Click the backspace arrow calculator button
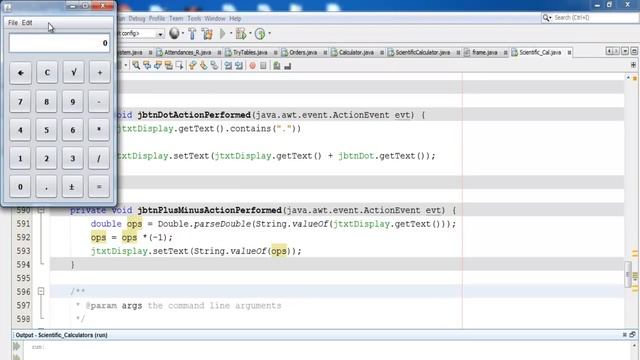The image size is (640, 360). [20, 73]
